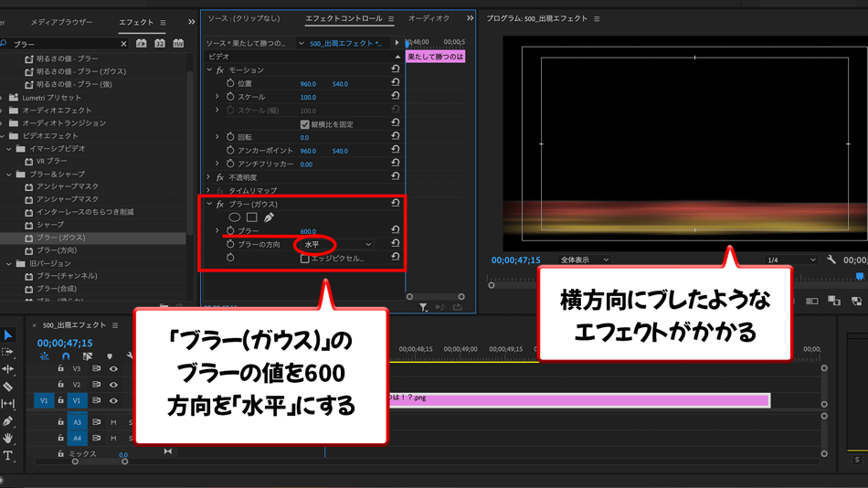Select the Type (T) tool

tap(8, 455)
